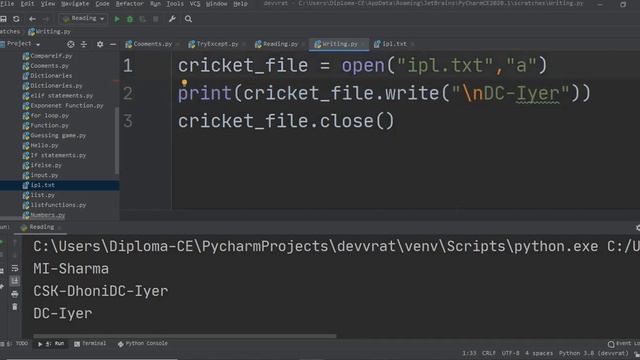Click the UTF-8 encoding in status bar
640x360 pixels.
510,353
